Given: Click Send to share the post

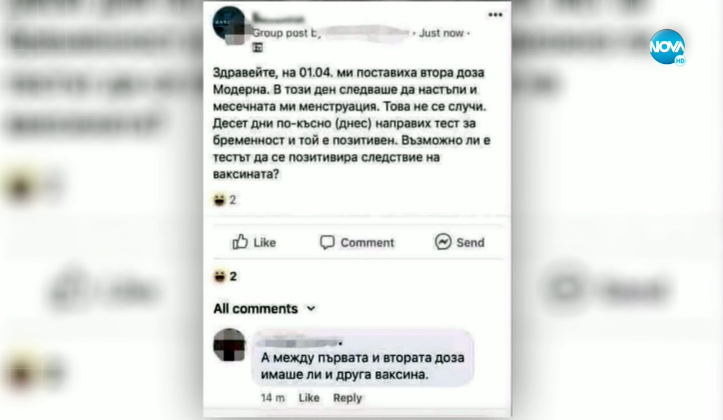Looking at the screenshot, I should (x=470, y=243).
